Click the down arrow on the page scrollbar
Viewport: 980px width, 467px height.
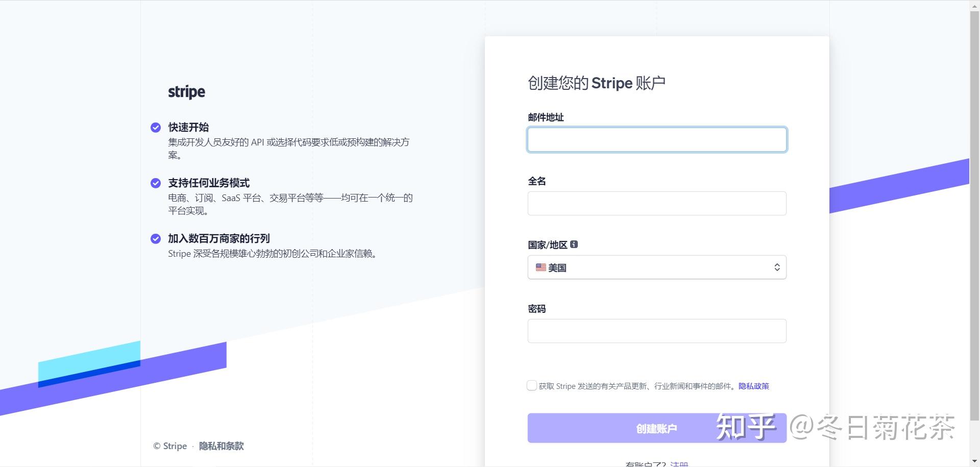click(x=975, y=461)
